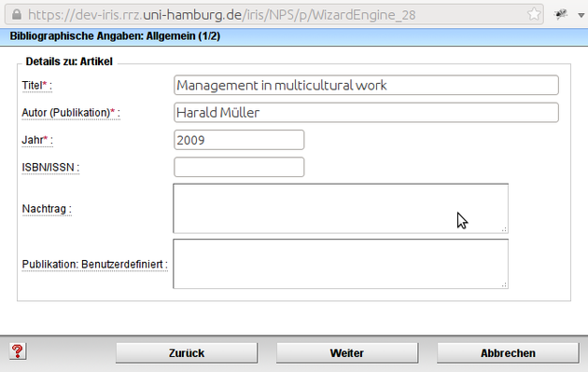588x372 pixels.
Task: Click the Zurück button
Action: pyautogui.click(x=187, y=353)
